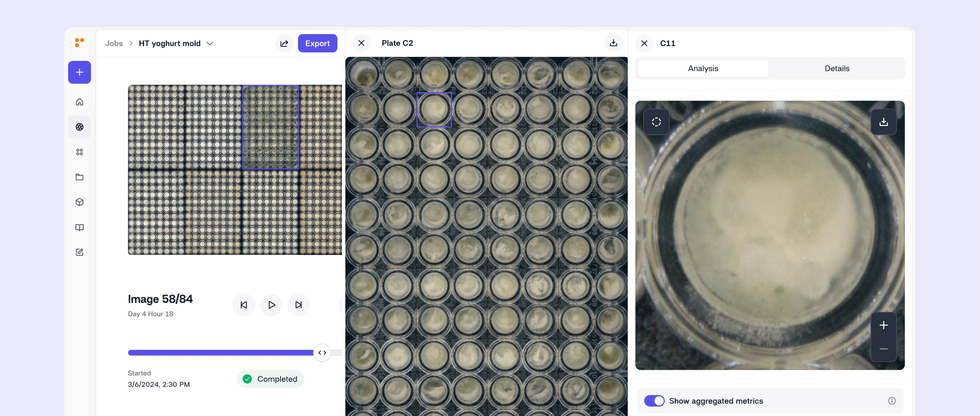Click the orange dots app logo

click(x=80, y=42)
